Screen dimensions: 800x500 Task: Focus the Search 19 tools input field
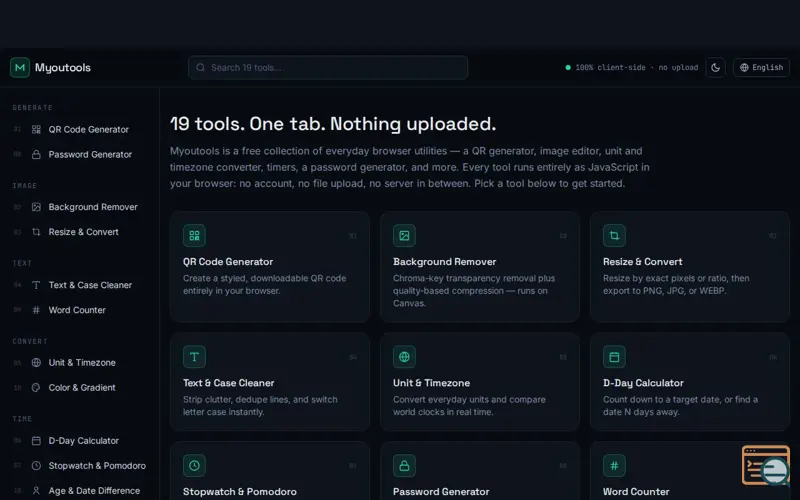(328, 67)
